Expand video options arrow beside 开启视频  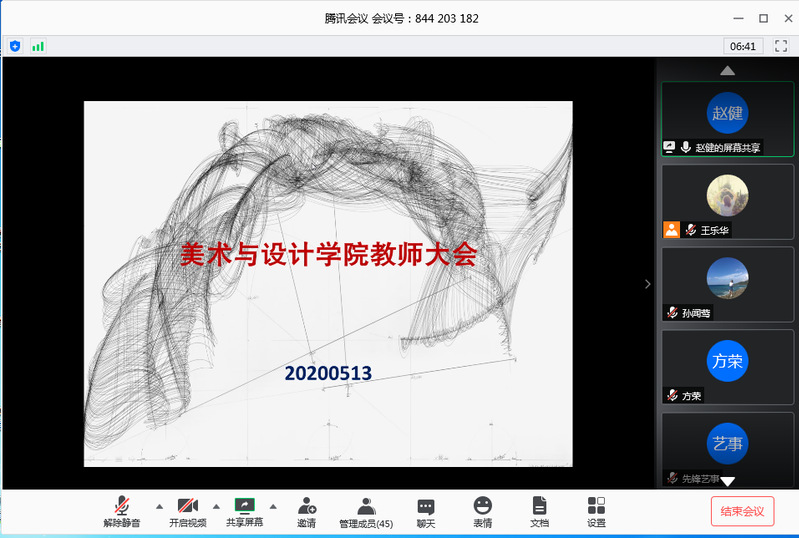pos(216,505)
